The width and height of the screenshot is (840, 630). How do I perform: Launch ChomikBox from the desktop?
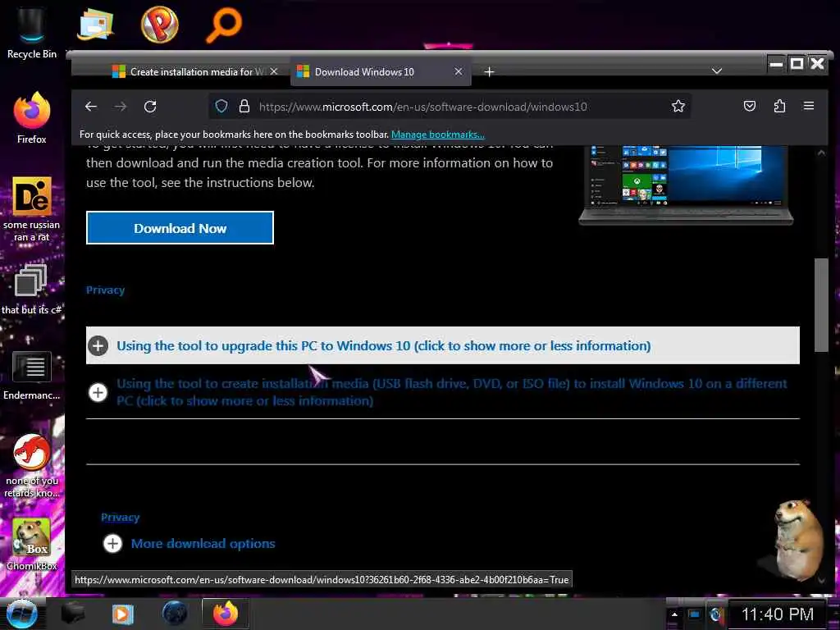pyautogui.click(x=32, y=544)
